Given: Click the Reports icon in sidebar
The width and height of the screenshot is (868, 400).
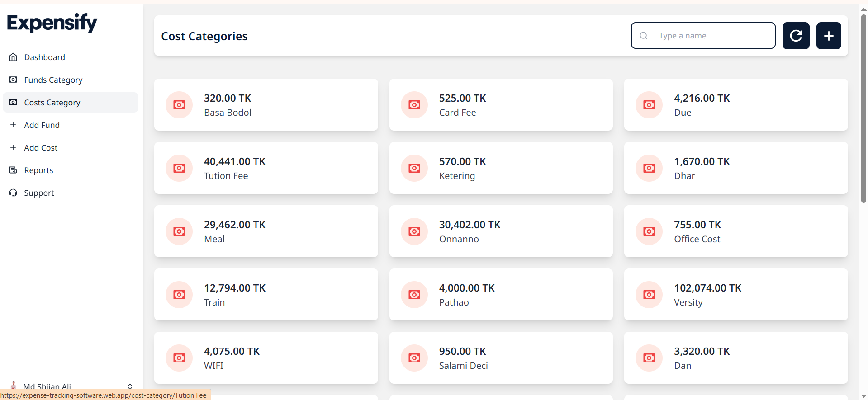Looking at the screenshot, I should click(13, 170).
